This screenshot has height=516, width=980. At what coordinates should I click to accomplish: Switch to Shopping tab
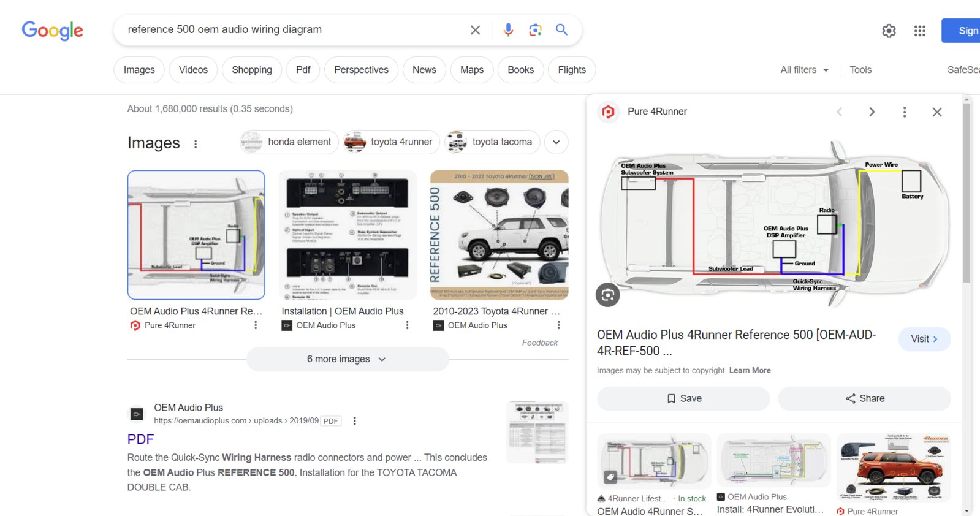tap(252, 70)
